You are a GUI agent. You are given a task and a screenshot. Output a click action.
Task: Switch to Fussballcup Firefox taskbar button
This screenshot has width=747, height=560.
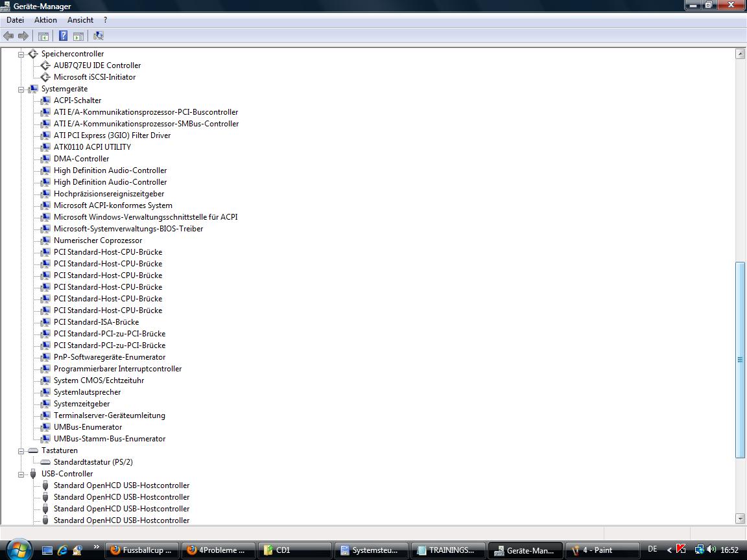pyautogui.click(x=141, y=550)
